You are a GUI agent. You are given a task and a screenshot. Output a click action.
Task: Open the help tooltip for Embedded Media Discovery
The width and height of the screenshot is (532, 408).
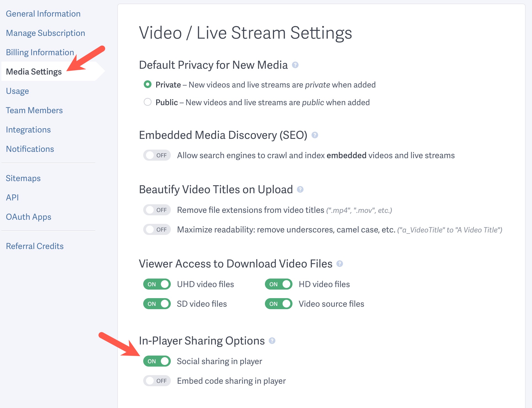(315, 135)
